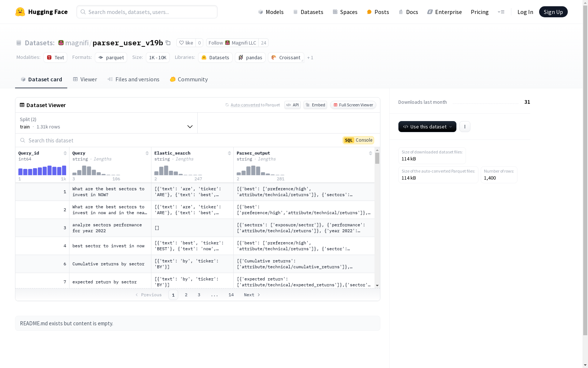Screen dimensions: 588x368
Task: Go to Models in the top navigation
Action: pyautogui.click(x=271, y=12)
